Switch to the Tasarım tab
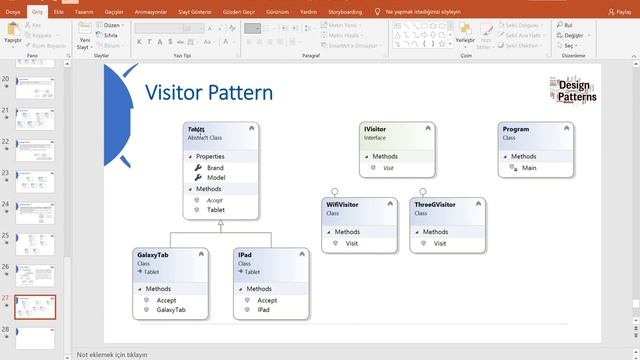 tap(84, 12)
